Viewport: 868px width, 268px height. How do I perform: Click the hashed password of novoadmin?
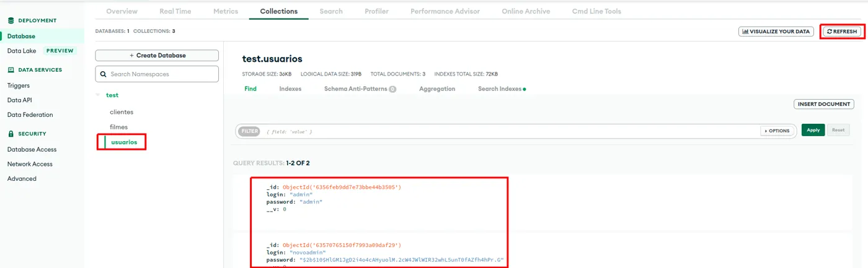(402, 260)
